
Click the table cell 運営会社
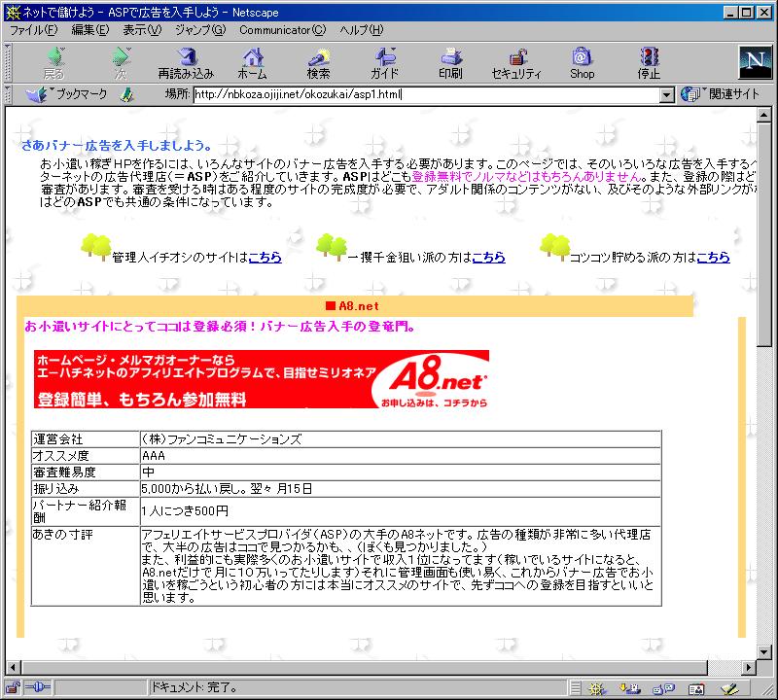[x=86, y=439]
